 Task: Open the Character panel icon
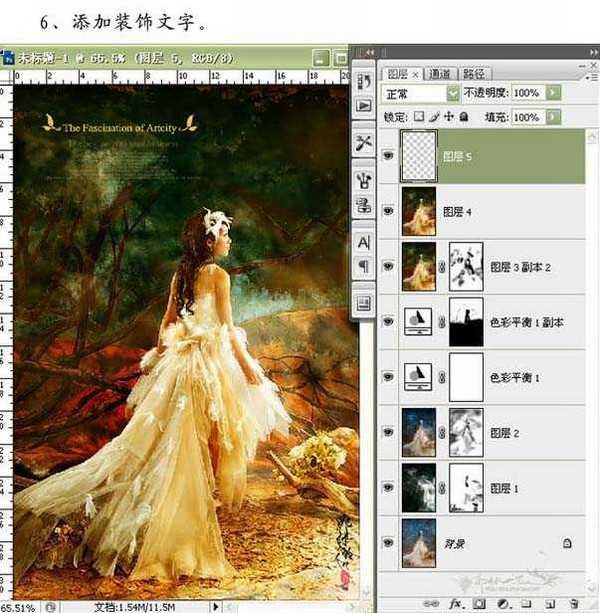click(x=362, y=243)
